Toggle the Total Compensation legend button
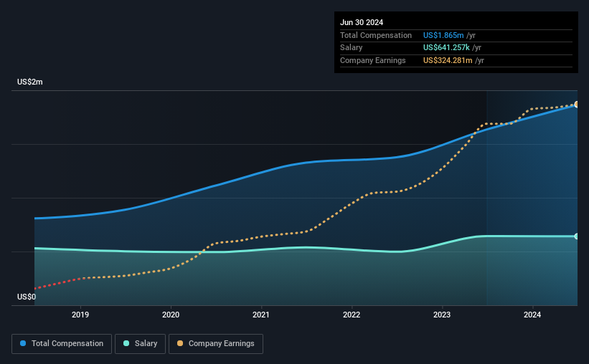589x364 pixels. pyautogui.click(x=62, y=344)
